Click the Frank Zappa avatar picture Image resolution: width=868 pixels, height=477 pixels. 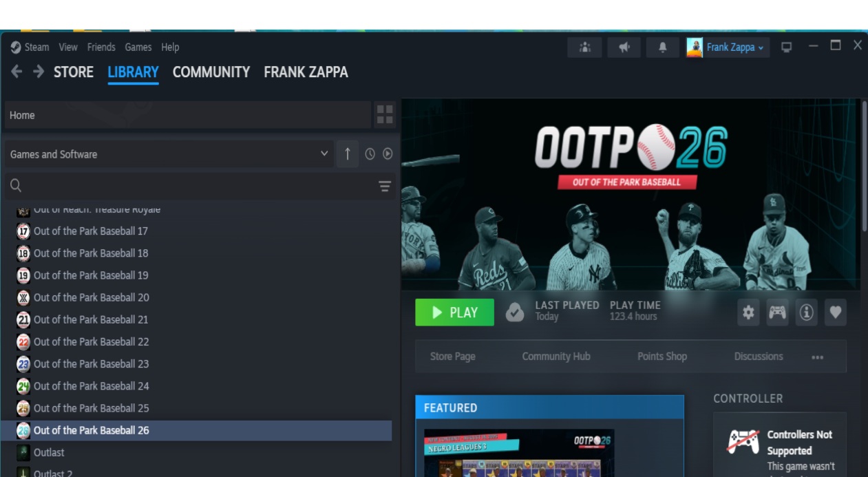pyautogui.click(x=695, y=47)
